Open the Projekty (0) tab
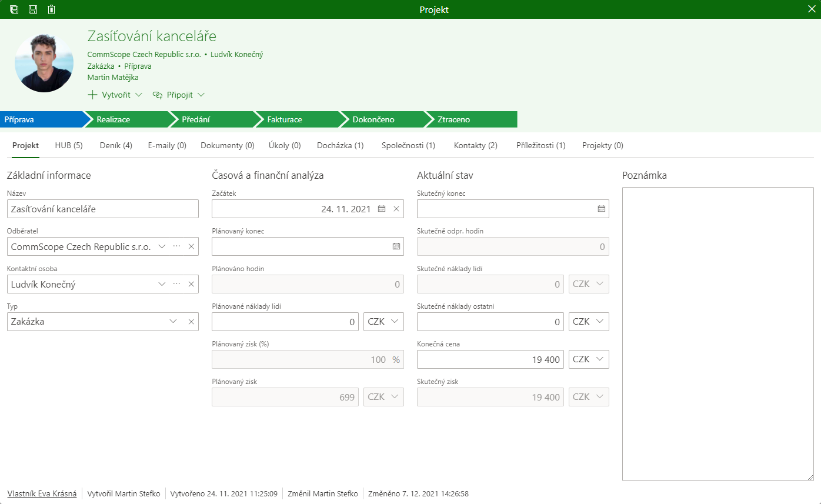Image resolution: width=821 pixels, height=504 pixels. pyautogui.click(x=603, y=145)
